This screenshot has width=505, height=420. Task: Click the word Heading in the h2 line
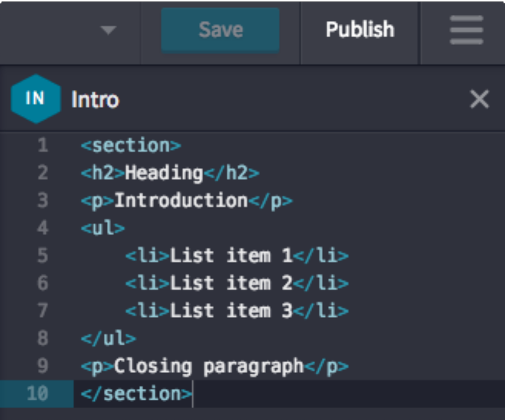pos(164,173)
